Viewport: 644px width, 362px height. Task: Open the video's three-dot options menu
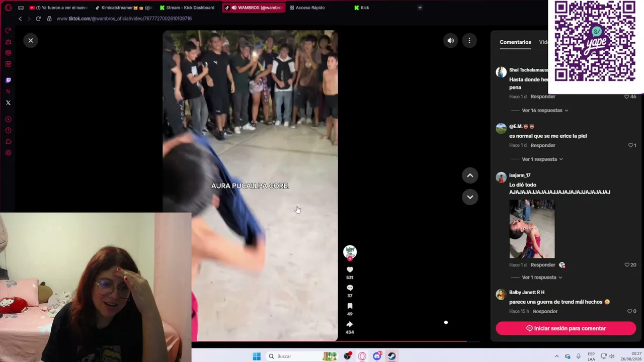[469, 41]
